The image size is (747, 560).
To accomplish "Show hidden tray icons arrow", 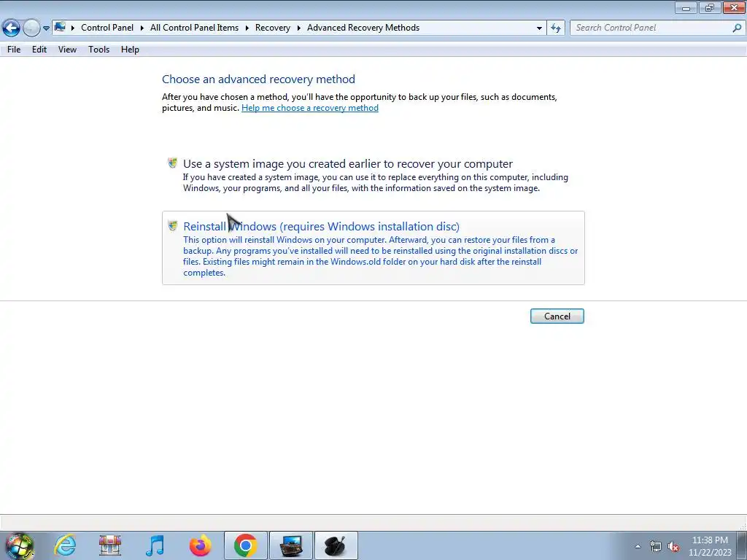I will [638, 546].
